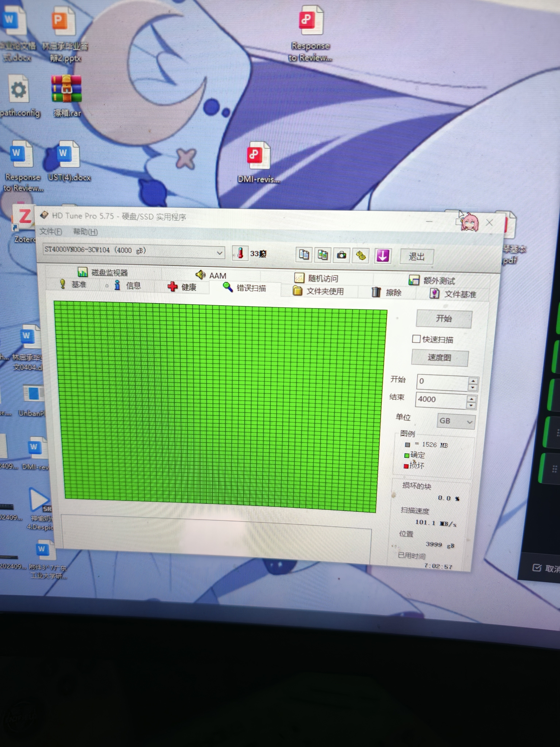
Task: Enable the 快速扫描 quick scan checkbox
Action: (416, 339)
